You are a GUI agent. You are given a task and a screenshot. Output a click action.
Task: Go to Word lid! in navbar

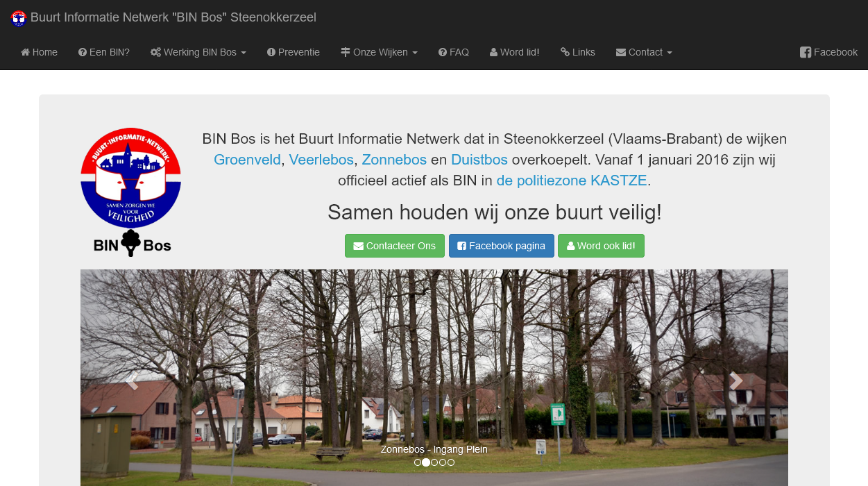point(514,52)
